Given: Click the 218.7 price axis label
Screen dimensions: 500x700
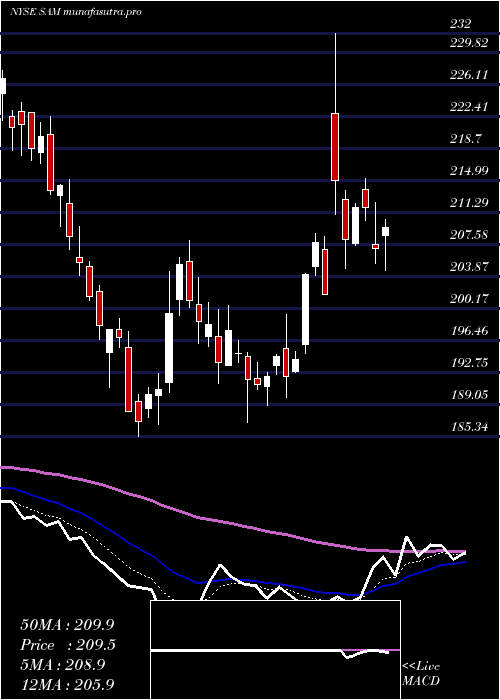Looking at the screenshot, I should (x=466, y=138).
